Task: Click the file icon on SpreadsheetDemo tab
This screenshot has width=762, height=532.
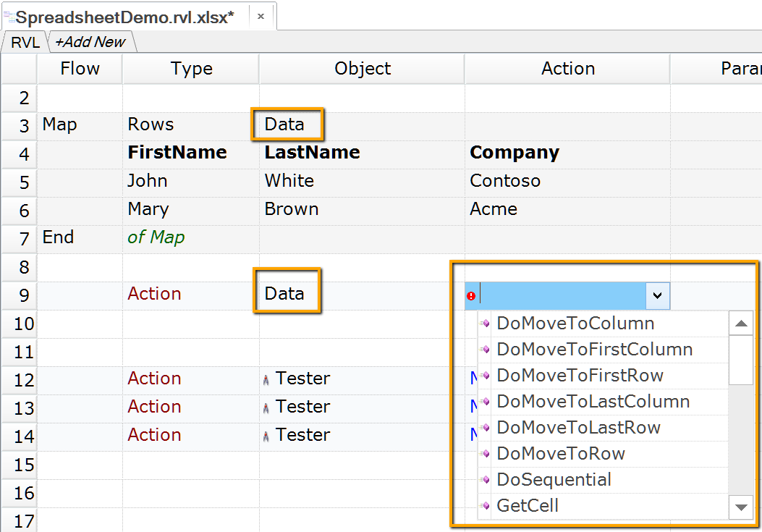Action: pos(9,17)
